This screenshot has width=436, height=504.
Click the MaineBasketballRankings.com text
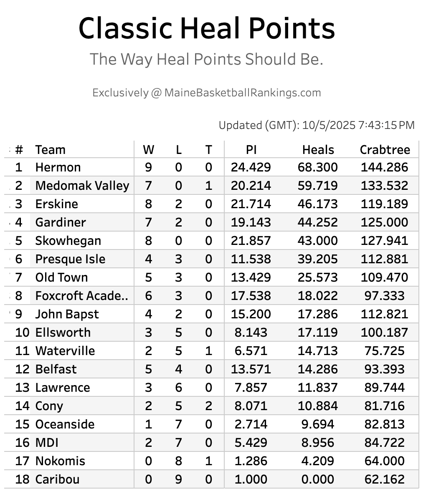point(242,93)
